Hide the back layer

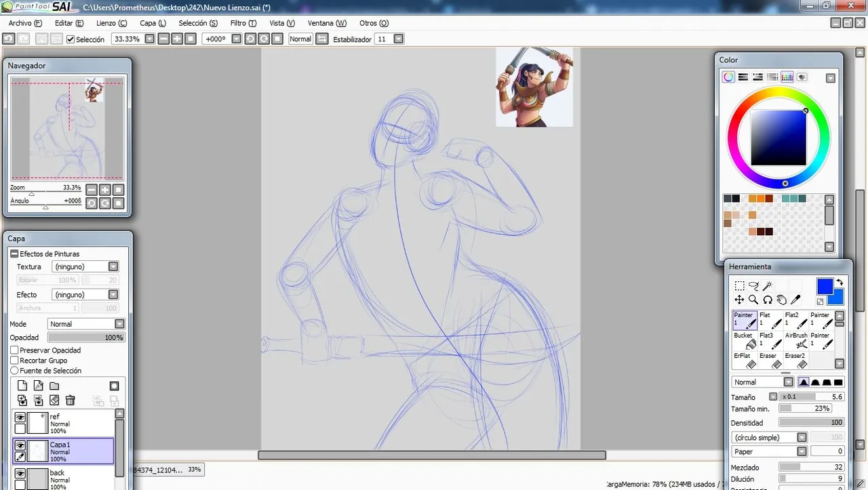point(20,474)
